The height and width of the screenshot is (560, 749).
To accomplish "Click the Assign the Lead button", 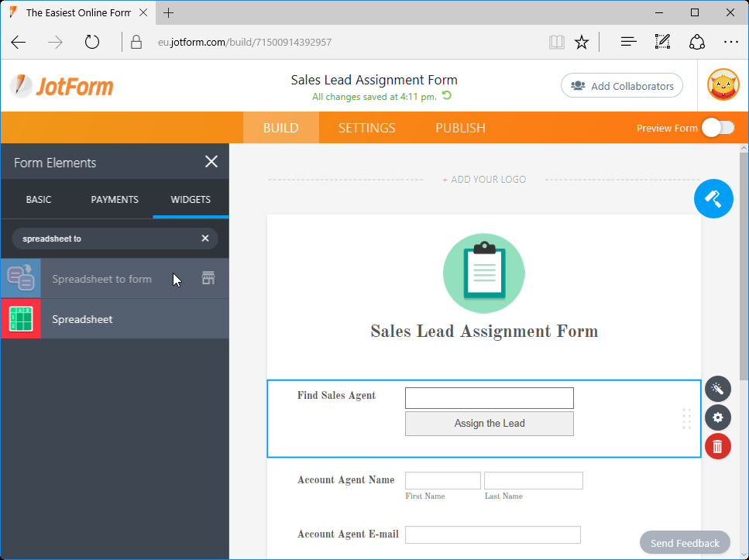I will tap(489, 424).
